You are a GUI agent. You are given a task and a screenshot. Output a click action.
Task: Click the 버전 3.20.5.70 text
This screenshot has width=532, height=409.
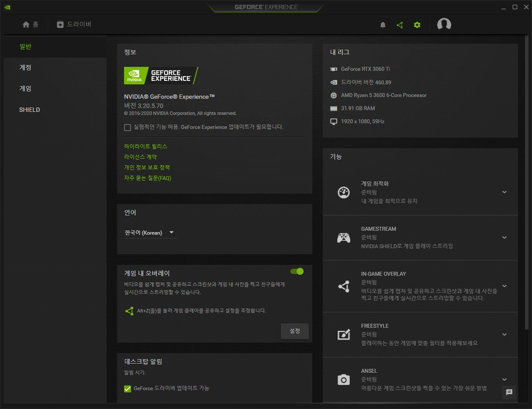(x=144, y=106)
